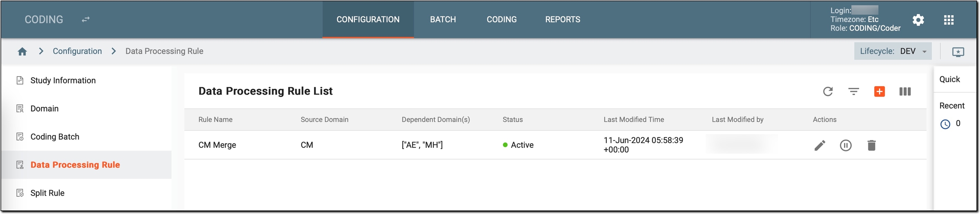Switch to the CODING tab
Viewport: 980px width, 214px height.
(x=501, y=19)
